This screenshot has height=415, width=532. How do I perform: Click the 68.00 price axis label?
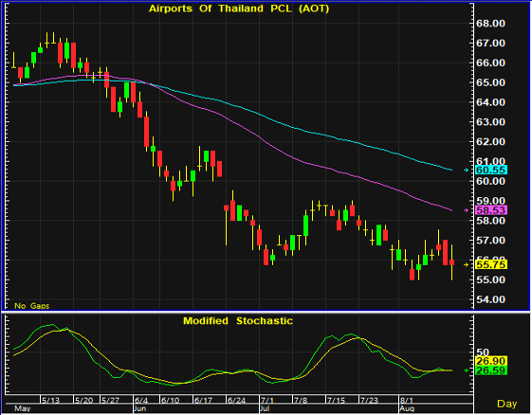(490, 24)
